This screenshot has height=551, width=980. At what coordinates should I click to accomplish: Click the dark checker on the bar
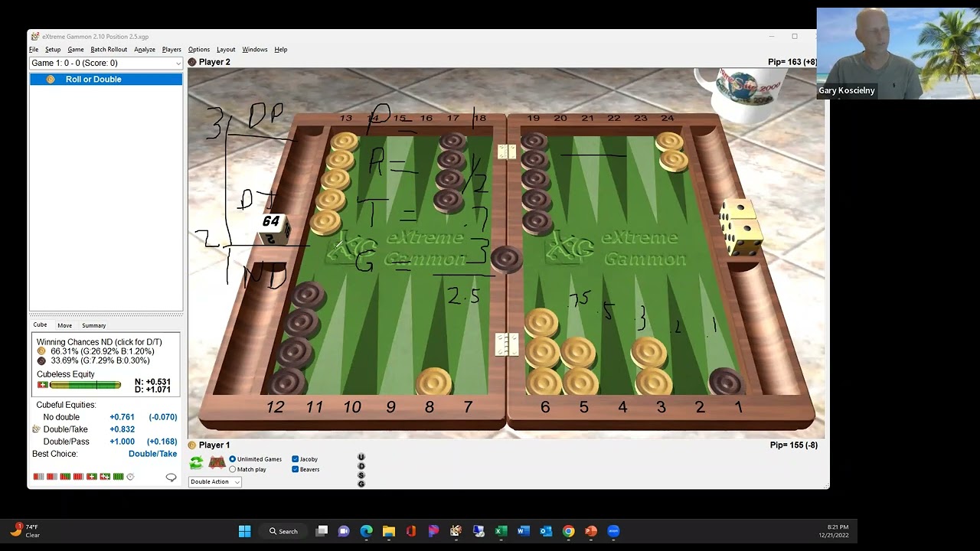[x=506, y=259]
